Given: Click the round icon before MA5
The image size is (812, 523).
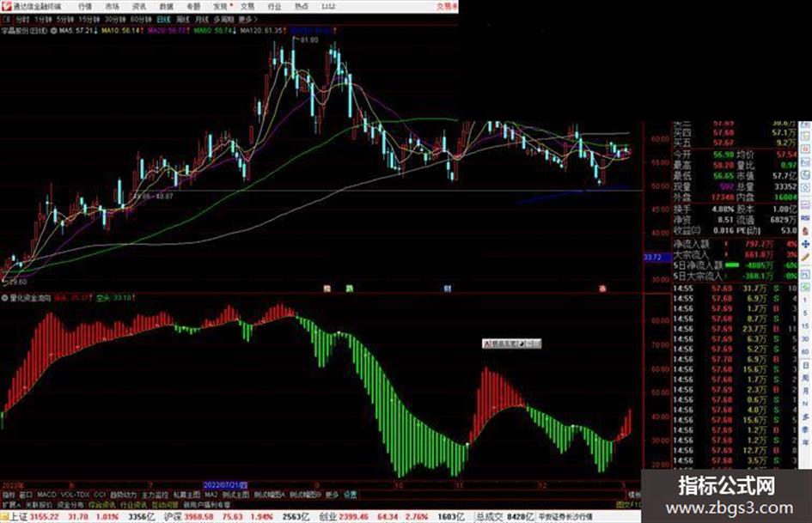Looking at the screenshot, I should (x=53, y=31).
